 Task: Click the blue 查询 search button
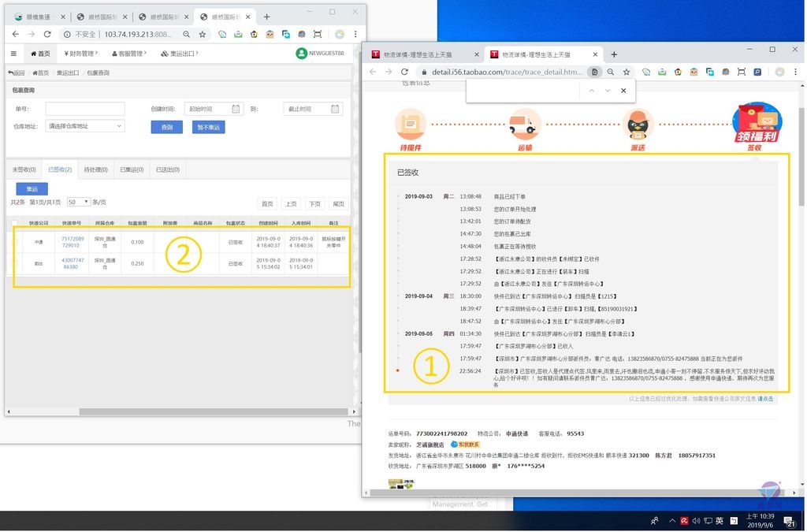tap(167, 127)
